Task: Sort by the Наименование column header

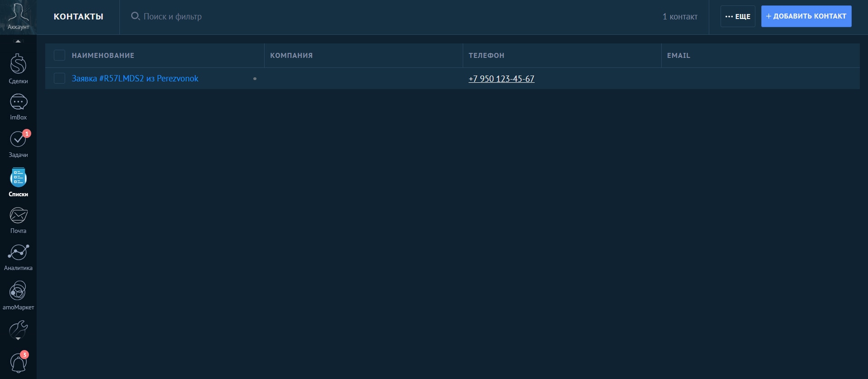Action: [103, 56]
